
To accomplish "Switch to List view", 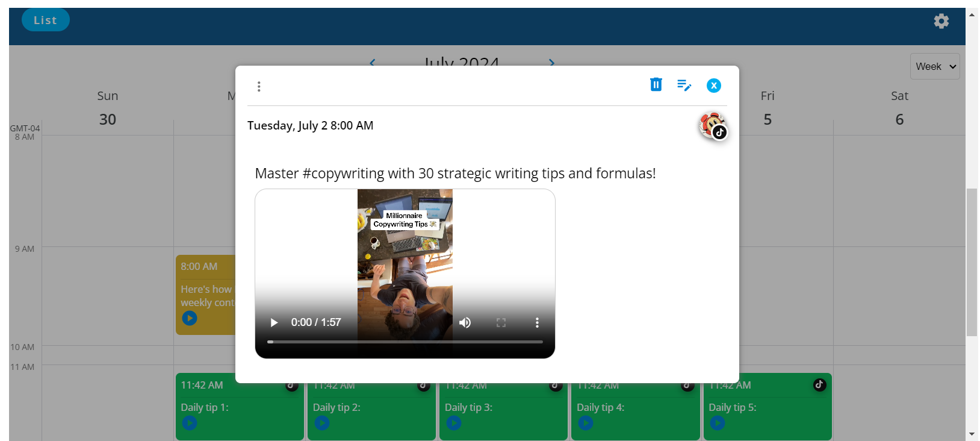I will 46,20.
